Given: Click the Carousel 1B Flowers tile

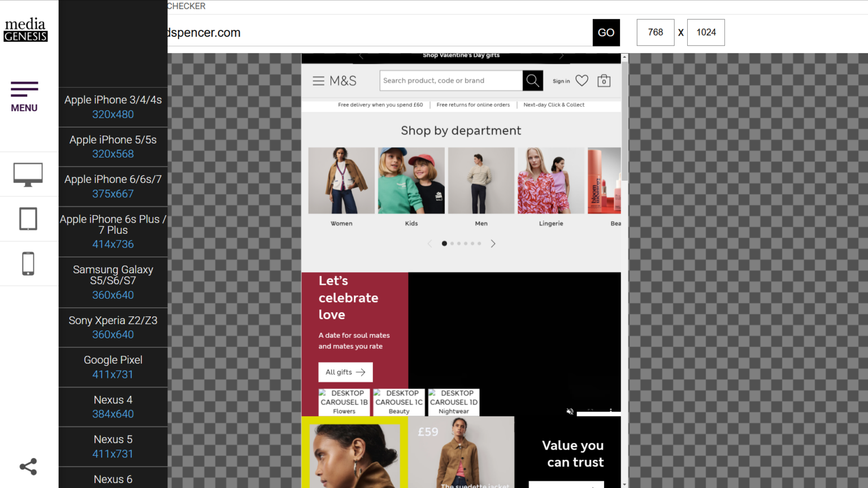Looking at the screenshot, I should click(x=344, y=402).
